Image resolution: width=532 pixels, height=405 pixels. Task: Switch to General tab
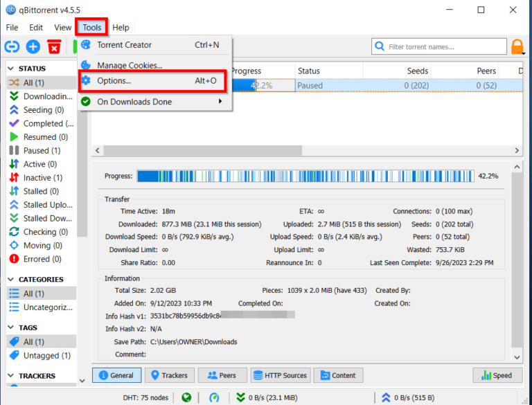116,375
